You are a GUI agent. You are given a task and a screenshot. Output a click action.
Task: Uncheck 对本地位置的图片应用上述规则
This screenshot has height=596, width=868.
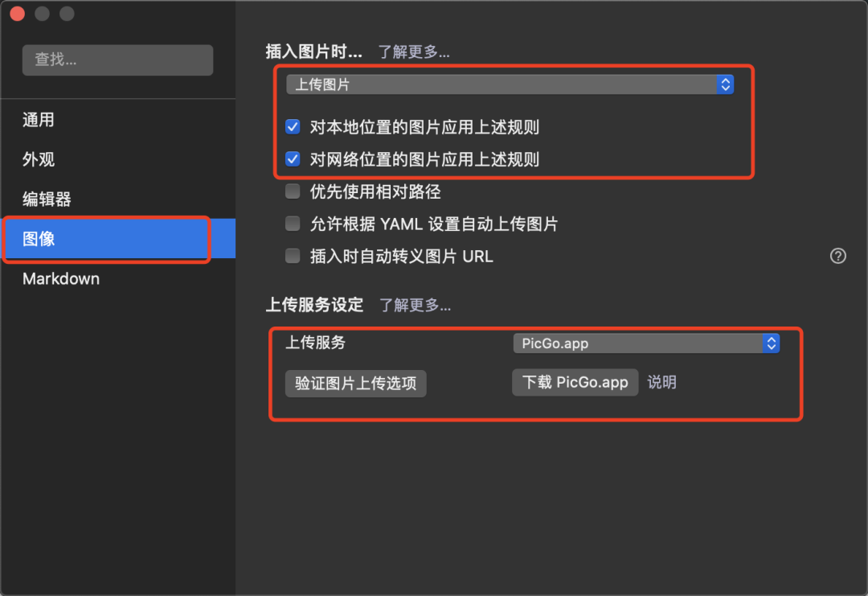tap(293, 127)
